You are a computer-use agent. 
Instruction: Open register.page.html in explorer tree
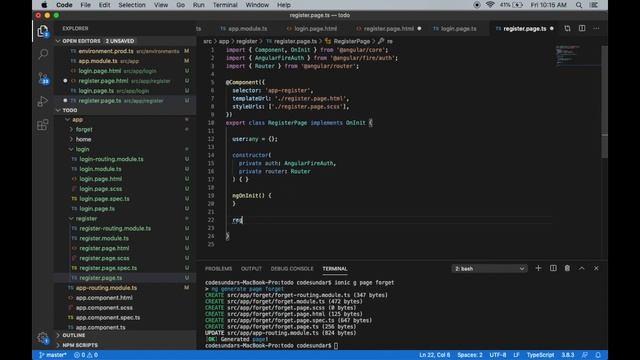(104, 248)
